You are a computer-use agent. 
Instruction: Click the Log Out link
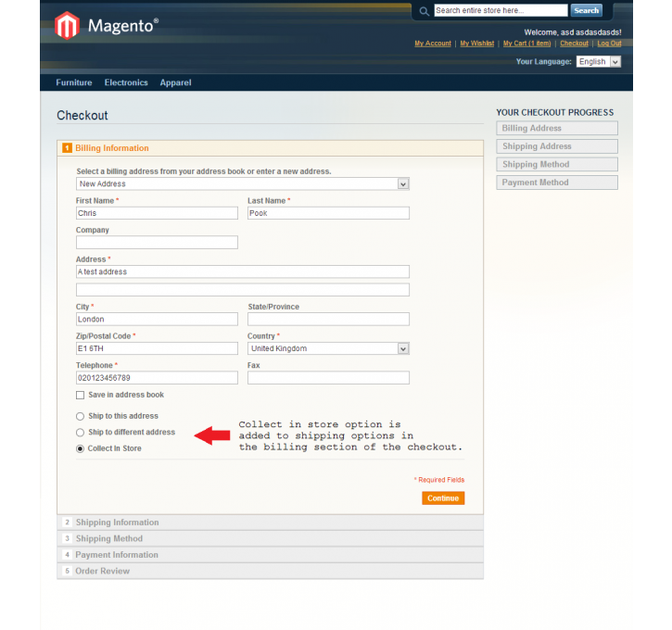(x=609, y=44)
